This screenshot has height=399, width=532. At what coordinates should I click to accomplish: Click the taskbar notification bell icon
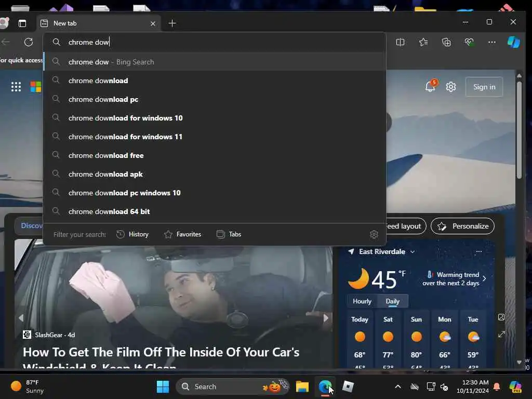point(496,387)
